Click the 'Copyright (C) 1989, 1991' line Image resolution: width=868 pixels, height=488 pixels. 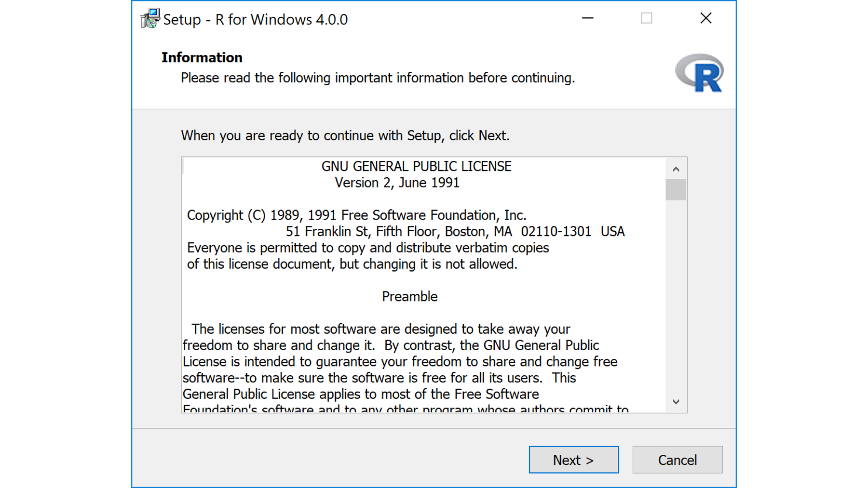coord(356,215)
